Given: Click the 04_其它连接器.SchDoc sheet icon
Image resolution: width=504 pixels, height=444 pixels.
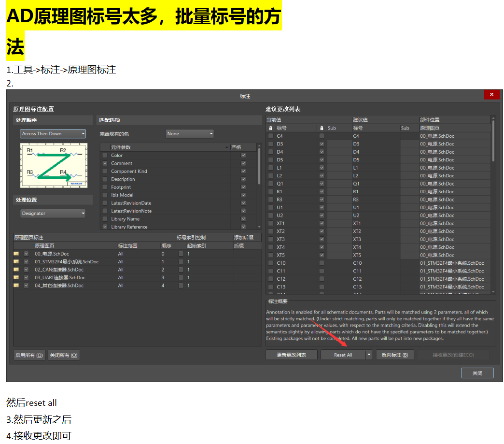Looking at the screenshot, I should coord(15,286).
